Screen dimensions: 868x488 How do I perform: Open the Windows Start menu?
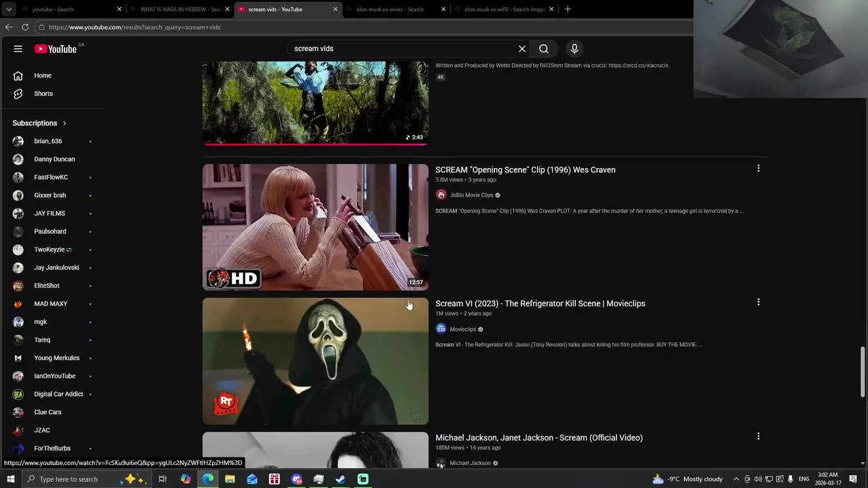(x=10, y=479)
